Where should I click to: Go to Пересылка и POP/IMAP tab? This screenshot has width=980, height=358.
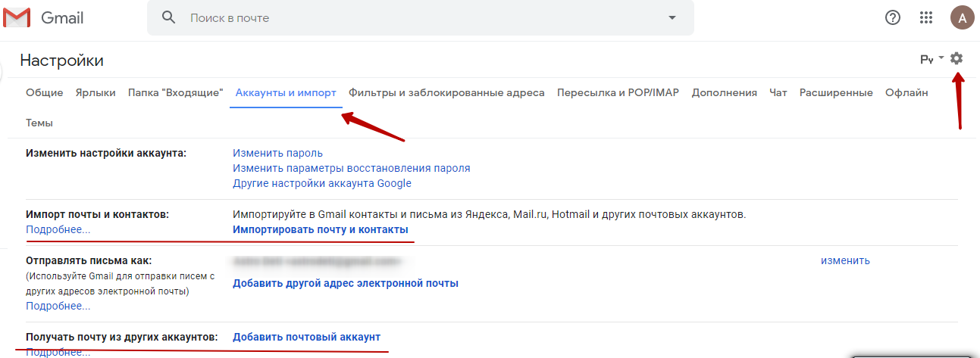(618, 92)
